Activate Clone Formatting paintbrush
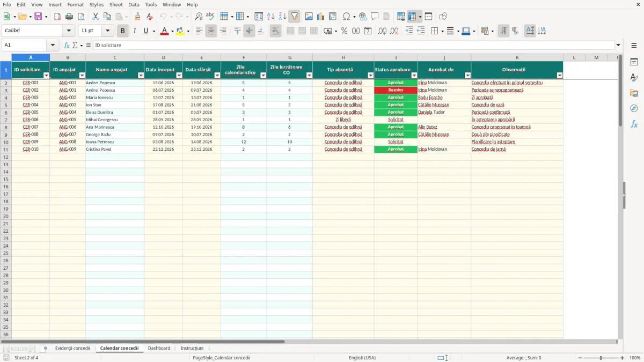 [138, 17]
